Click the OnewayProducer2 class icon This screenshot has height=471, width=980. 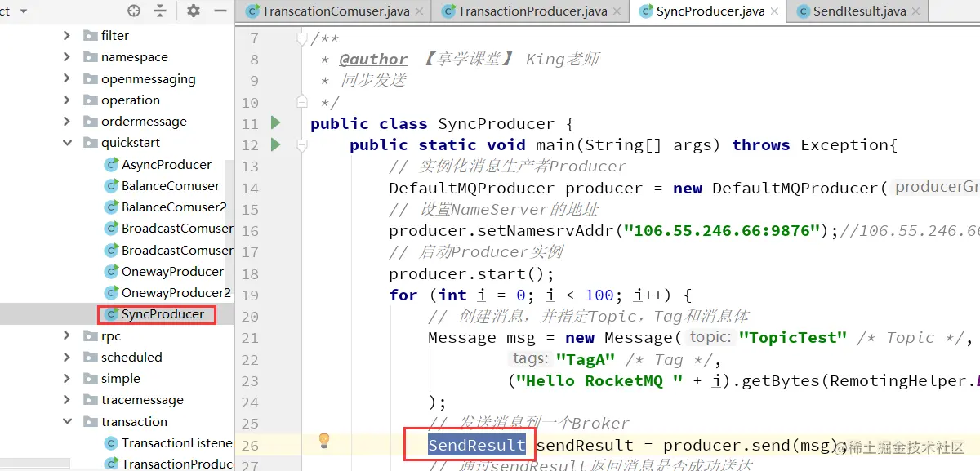point(111,292)
